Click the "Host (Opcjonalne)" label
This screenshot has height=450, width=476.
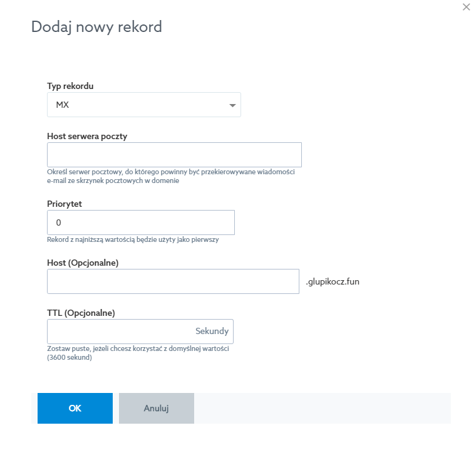click(83, 263)
